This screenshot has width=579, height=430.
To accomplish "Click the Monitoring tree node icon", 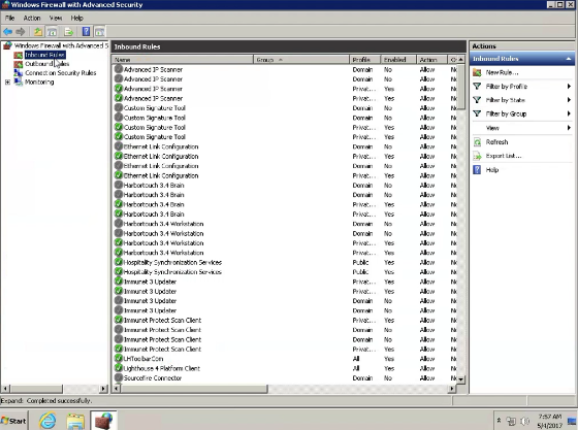I will pyautogui.click(x=18, y=82).
